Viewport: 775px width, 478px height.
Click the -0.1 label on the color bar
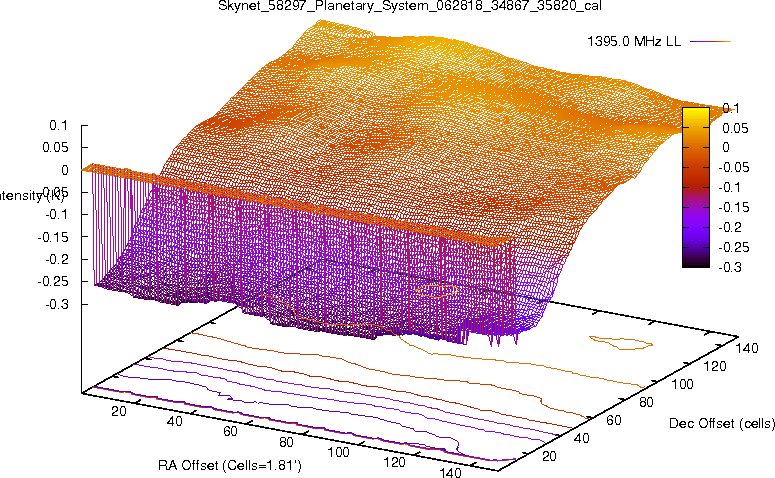729,187
